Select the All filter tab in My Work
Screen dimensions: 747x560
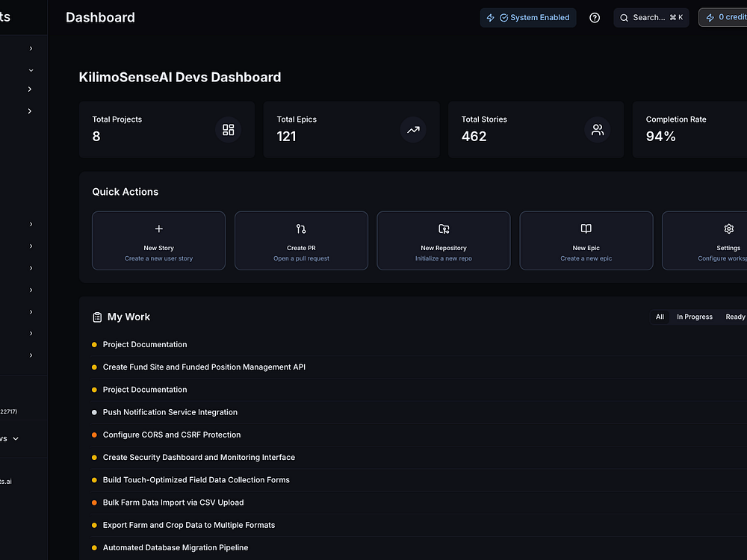click(660, 317)
